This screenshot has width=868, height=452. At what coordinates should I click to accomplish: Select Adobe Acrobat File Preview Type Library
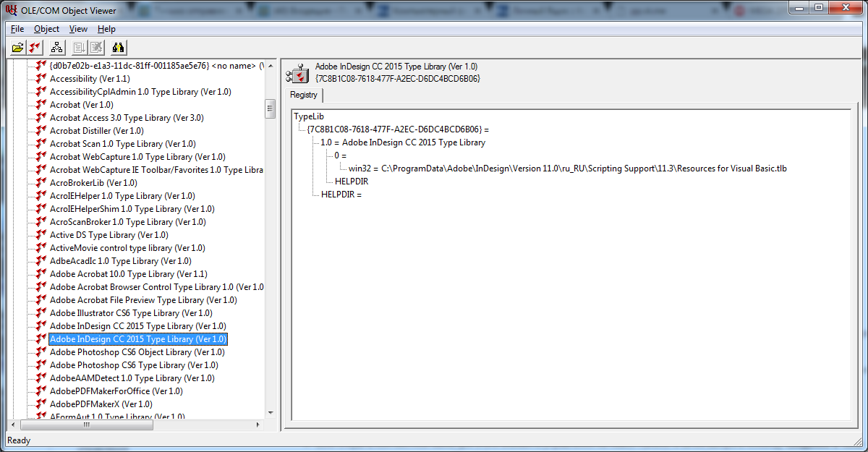[x=143, y=300]
